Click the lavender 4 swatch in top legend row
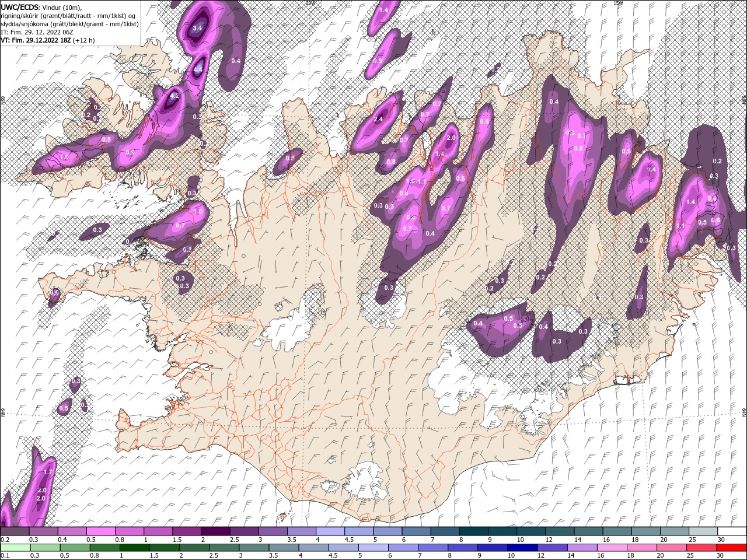This screenshot has height=560, width=747. 329,531
